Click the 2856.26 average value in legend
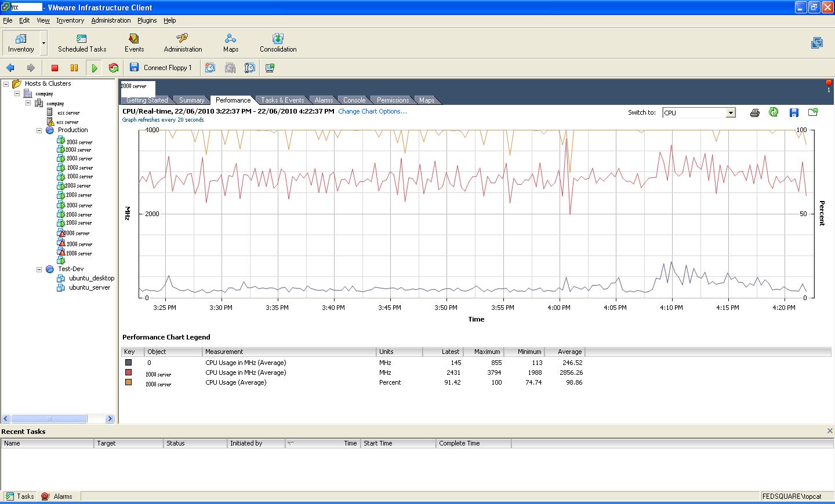The height and width of the screenshot is (504, 835). coord(571,372)
